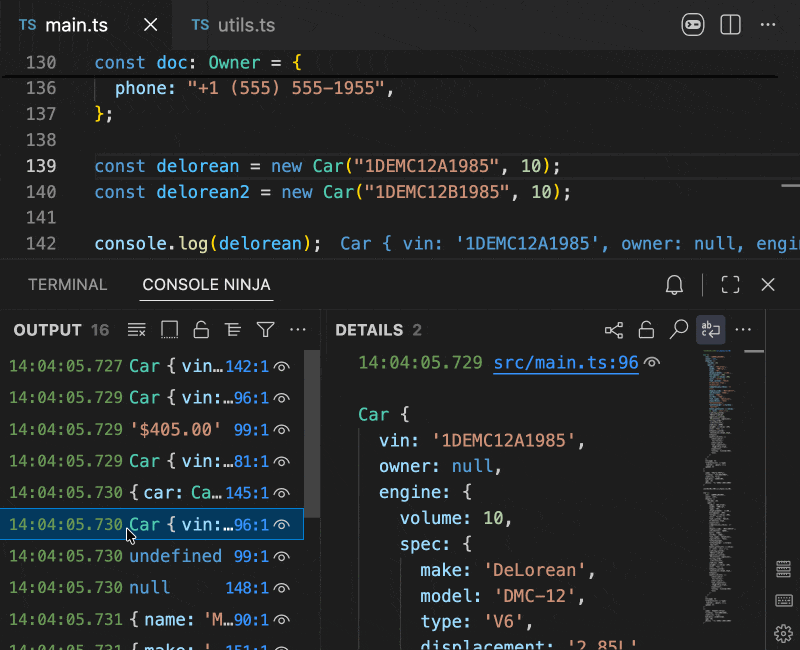Click the Details minimap preview
The height and width of the screenshot is (650, 800).
719,485
